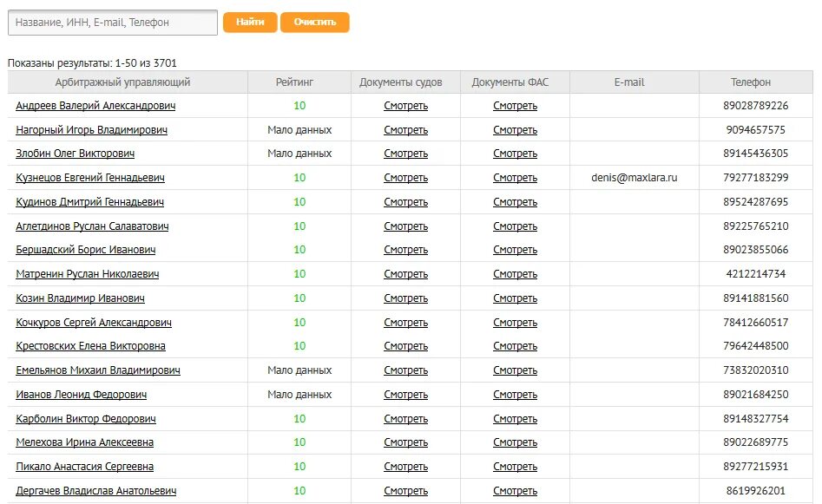Screen dimensions: 822x504
Task: Open Крестовских Елена Викторовна profile
Action: pyautogui.click(x=90, y=346)
